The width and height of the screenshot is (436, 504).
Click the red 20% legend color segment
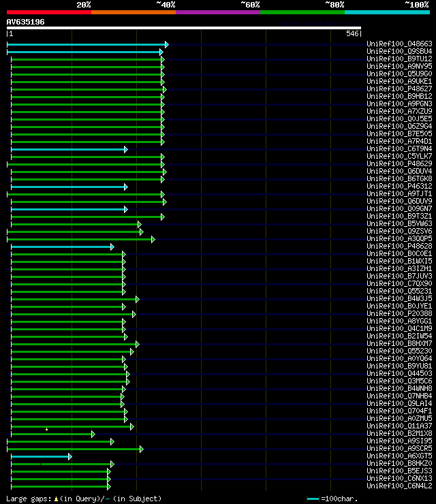(x=49, y=12)
